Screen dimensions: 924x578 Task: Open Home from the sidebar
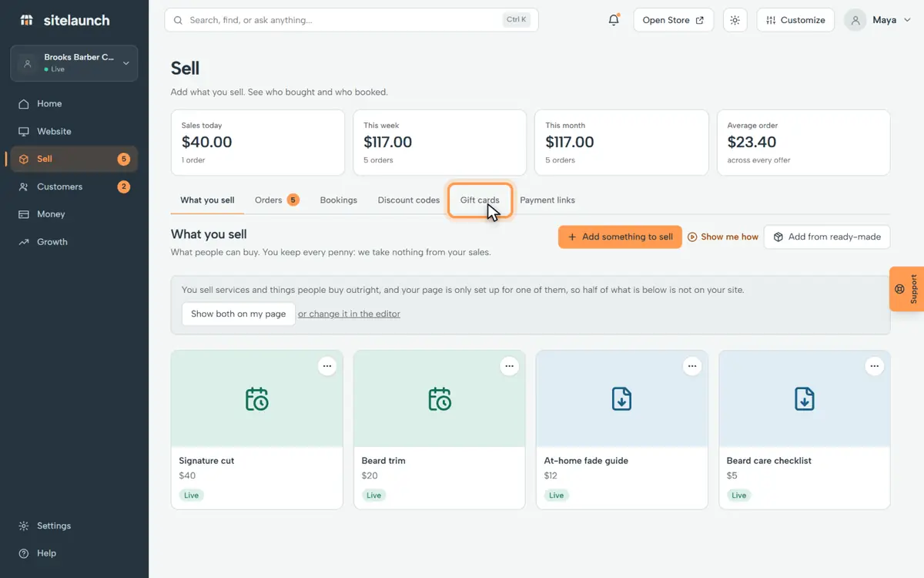(x=74, y=104)
